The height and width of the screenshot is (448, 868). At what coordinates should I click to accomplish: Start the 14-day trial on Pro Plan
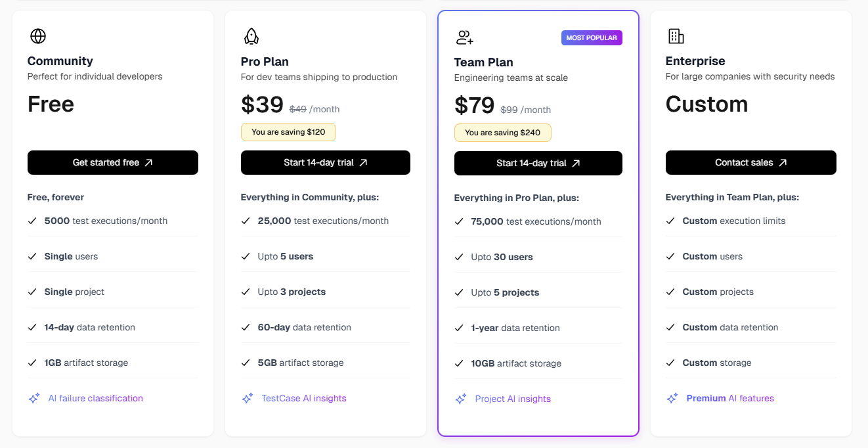[x=326, y=162]
